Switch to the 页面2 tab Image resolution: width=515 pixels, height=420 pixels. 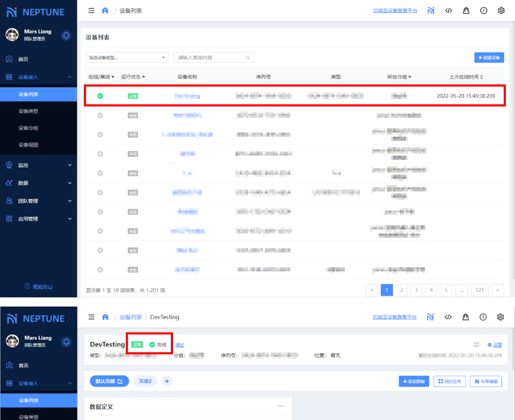[146, 381]
